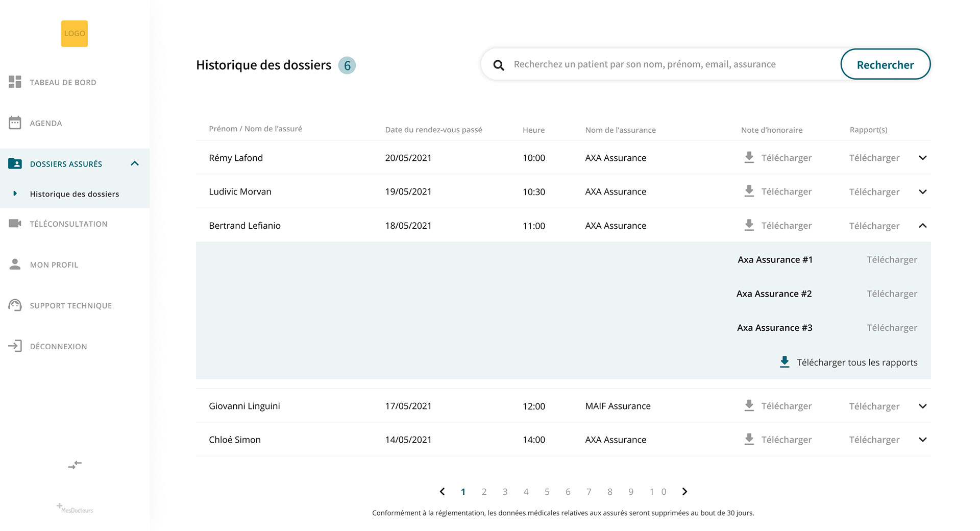Image resolution: width=980 pixels, height=531 pixels.
Task: Go to page 7
Action: click(x=589, y=492)
